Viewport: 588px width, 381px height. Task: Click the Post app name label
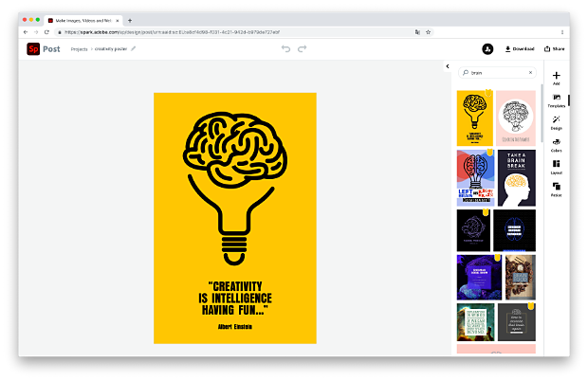pyautogui.click(x=51, y=49)
